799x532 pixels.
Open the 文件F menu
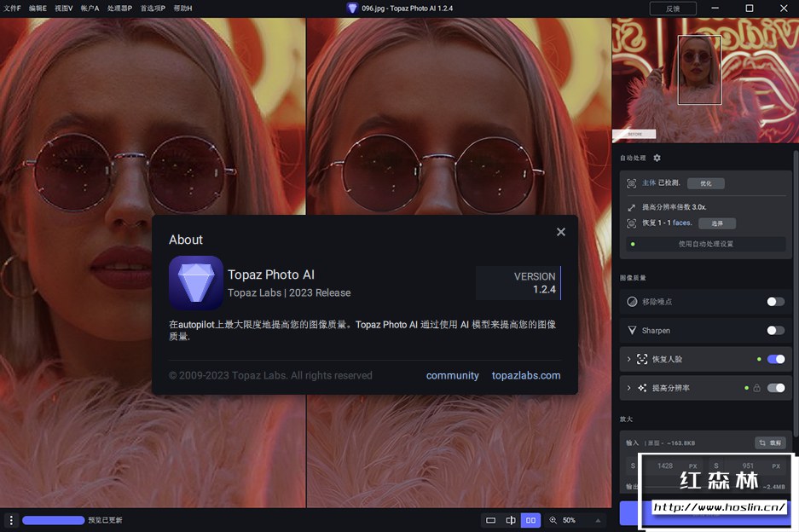pos(12,9)
